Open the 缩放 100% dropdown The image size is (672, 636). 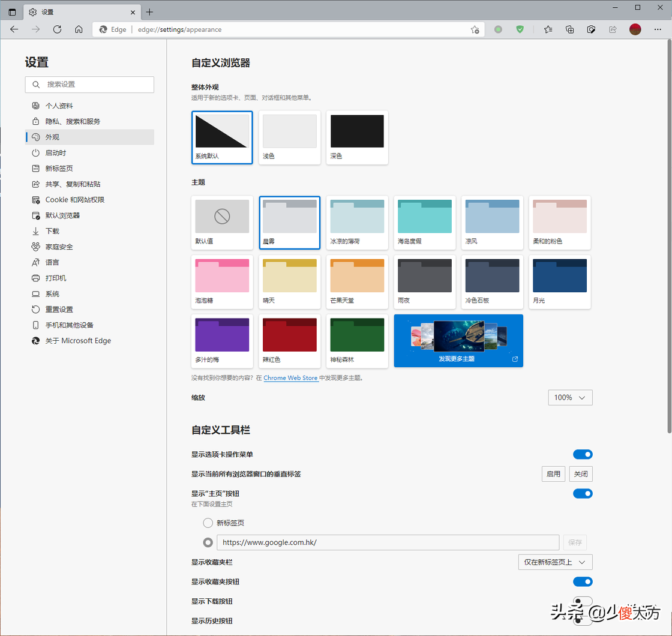click(570, 398)
